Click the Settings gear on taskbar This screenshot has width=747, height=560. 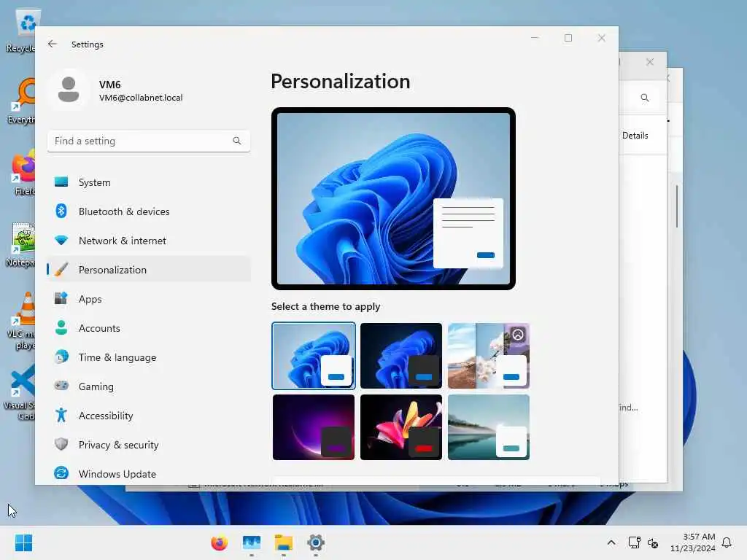click(x=315, y=542)
